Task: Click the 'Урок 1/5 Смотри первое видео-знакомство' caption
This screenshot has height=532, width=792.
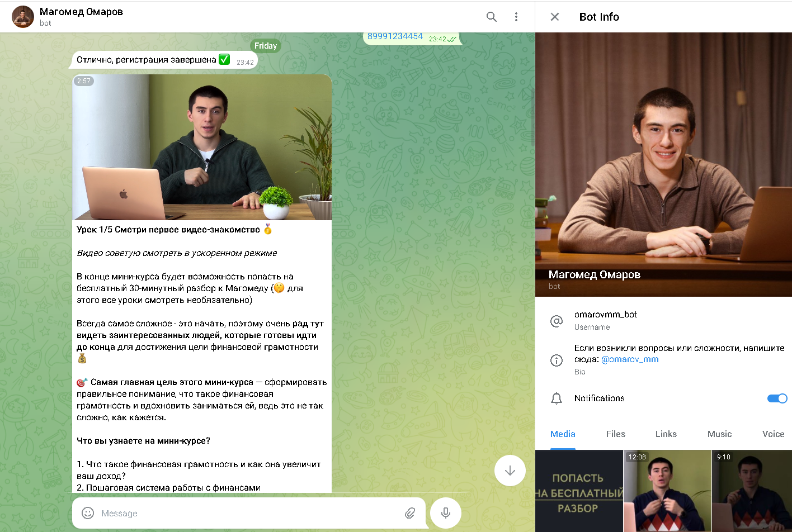Action: (x=175, y=230)
